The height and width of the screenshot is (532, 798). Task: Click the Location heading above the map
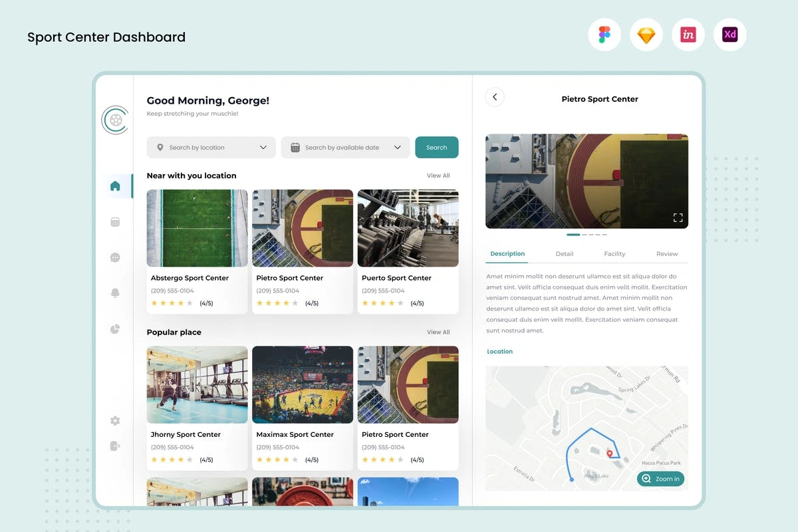click(500, 351)
